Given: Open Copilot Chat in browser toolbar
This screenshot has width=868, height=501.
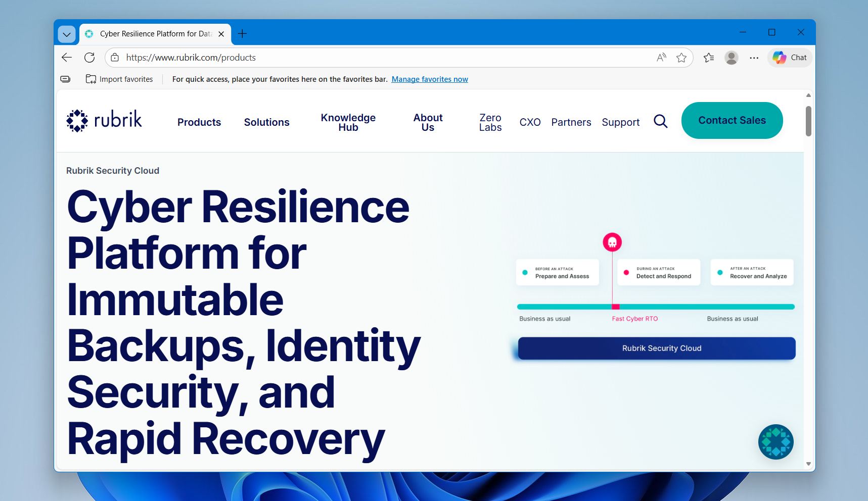Looking at the screenshot, I should pyautogui.click(x=790, y=58).
